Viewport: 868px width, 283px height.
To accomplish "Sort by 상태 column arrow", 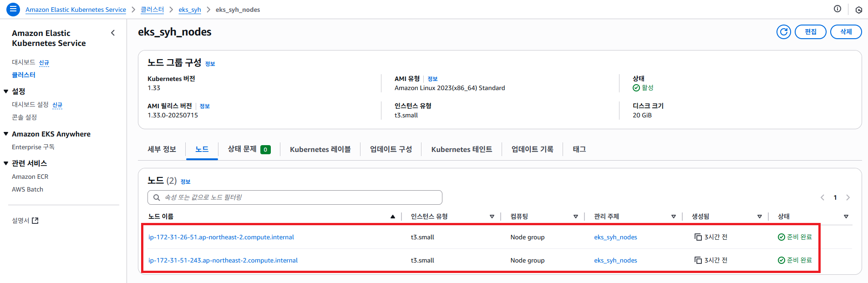I will click(846, 217).
